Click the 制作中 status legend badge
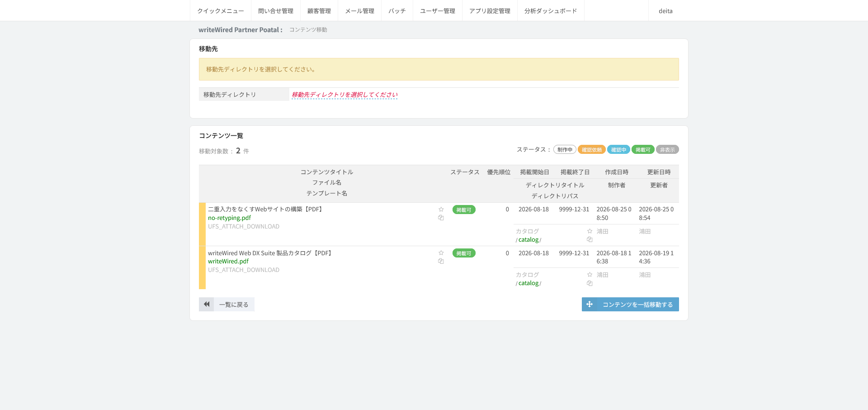The width and height of the screenshot is (868, 410). [x=565, y=149]
